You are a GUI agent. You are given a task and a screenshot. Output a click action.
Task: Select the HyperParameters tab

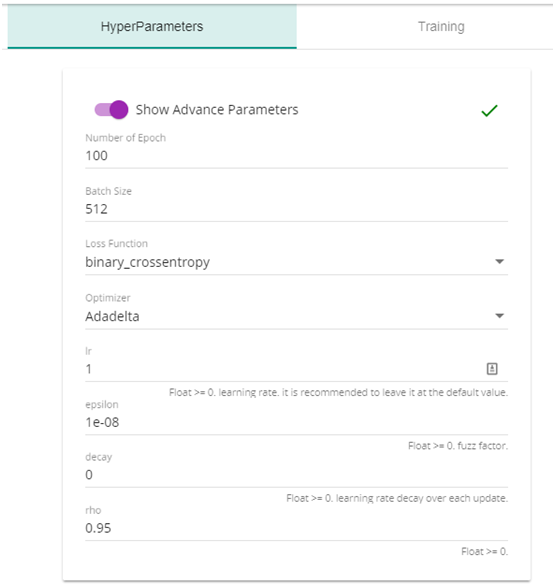tap(152, 27)
